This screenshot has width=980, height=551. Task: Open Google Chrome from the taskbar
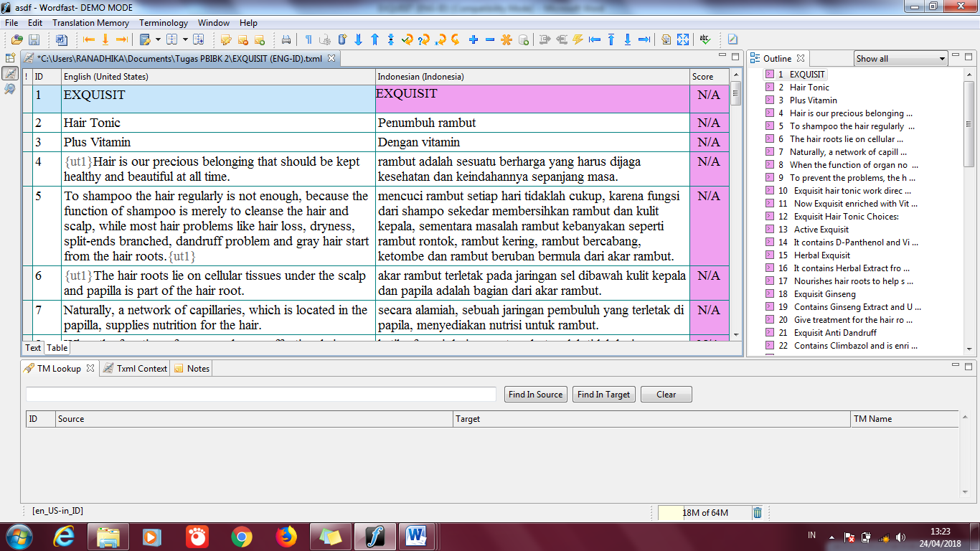[x=242, y=537]
